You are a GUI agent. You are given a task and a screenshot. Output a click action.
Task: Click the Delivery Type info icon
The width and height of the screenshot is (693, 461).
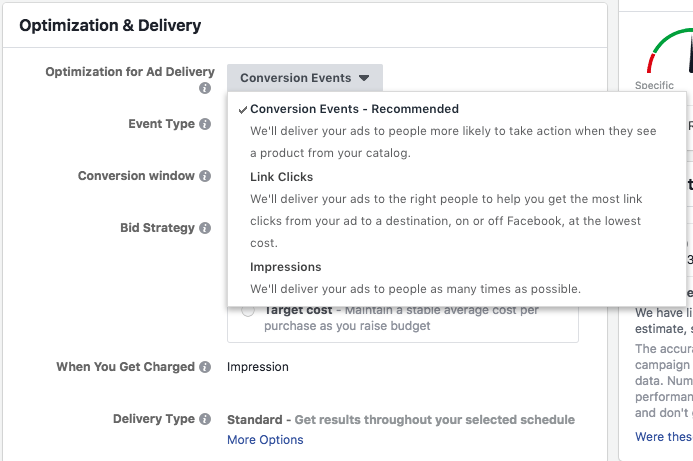pyautogui.click(x=205, y=419)
